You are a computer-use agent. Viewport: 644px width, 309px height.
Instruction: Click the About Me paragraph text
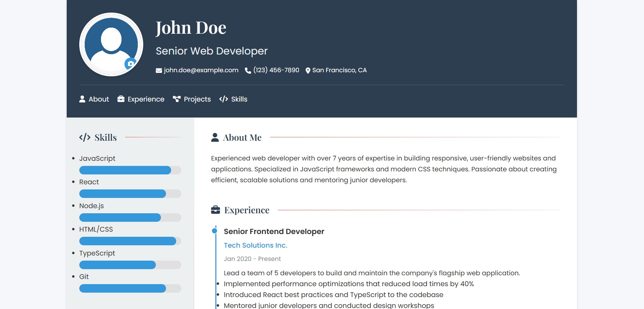pos(384,169)
